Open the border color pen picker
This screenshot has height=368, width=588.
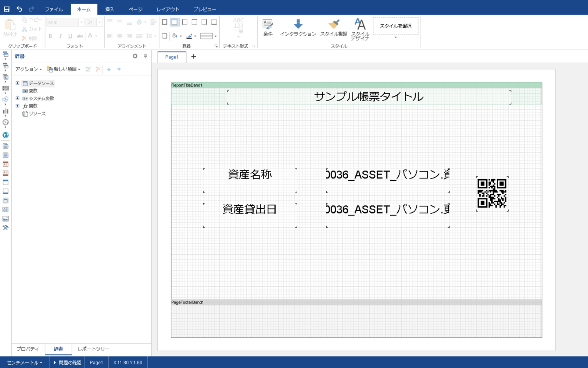coord(191,36)
